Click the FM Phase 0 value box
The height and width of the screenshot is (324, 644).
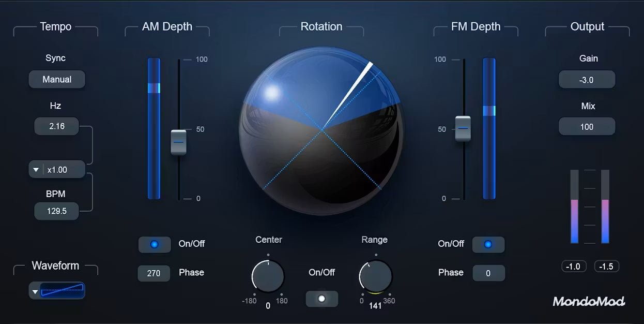tap(488, 273)
